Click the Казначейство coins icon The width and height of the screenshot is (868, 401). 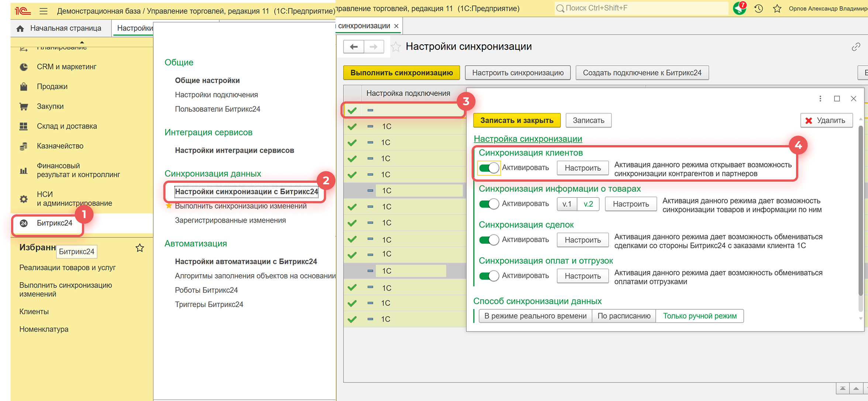point(24,146)
